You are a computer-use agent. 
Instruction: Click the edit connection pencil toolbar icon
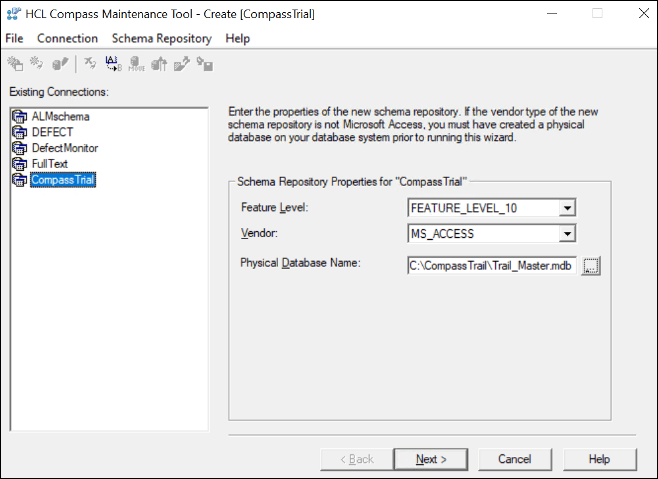tap(60, 64)
